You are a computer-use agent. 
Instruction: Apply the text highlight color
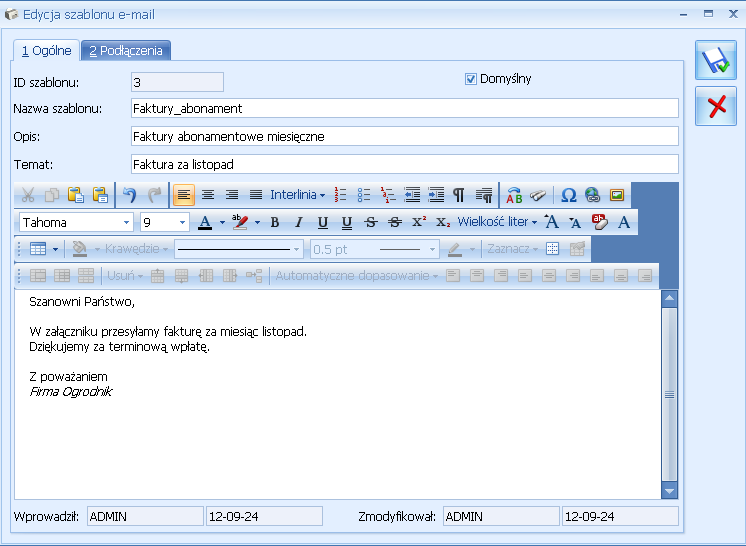click(240, 222)
